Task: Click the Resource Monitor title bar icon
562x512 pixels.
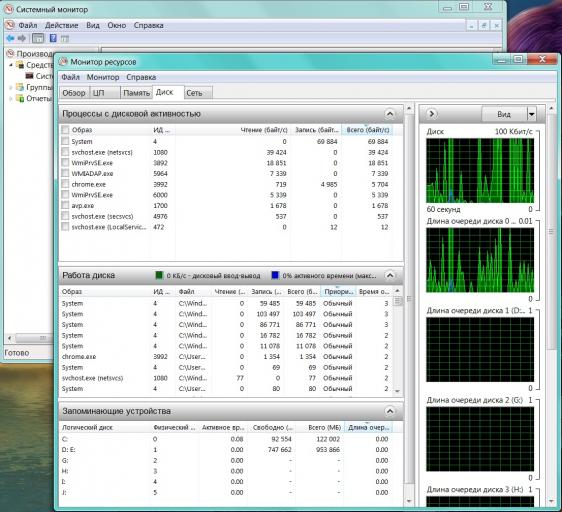Action: tap(63, 62)
